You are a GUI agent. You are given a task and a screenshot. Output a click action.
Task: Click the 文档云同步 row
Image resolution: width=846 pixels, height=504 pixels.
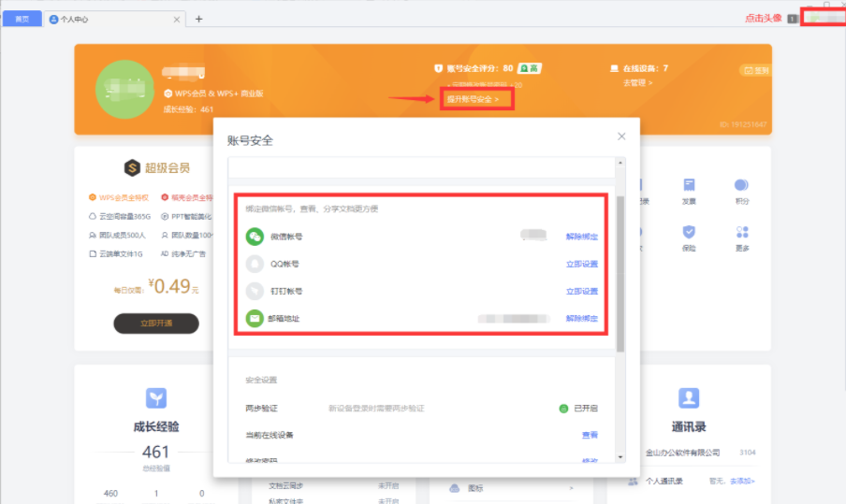click(x=333, y=485)
